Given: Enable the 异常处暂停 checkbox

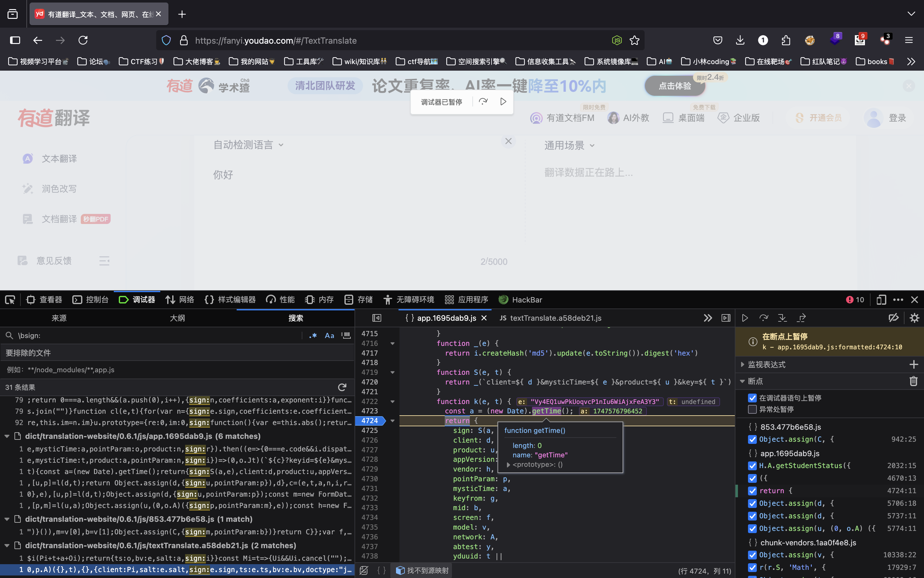Looking at the screenshot, I should tap(752, 409).
